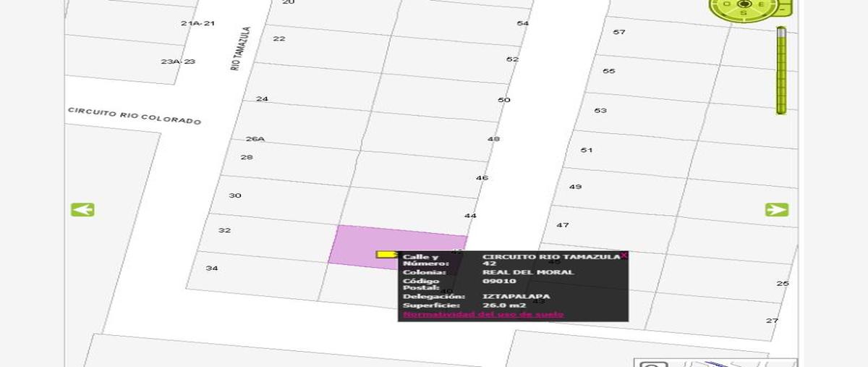Click lot number 27
Viewport: 868px width, 367px height.
point(772,321)
